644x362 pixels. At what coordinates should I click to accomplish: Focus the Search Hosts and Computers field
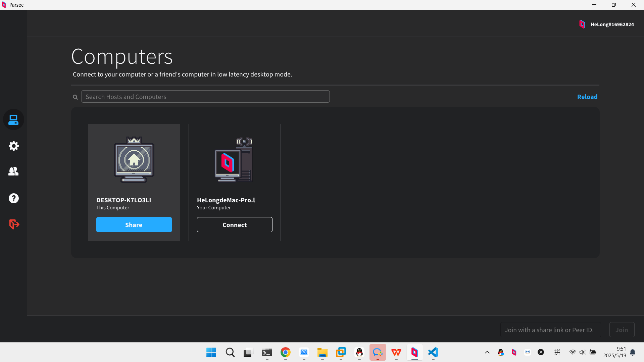(x=205, y=97)
